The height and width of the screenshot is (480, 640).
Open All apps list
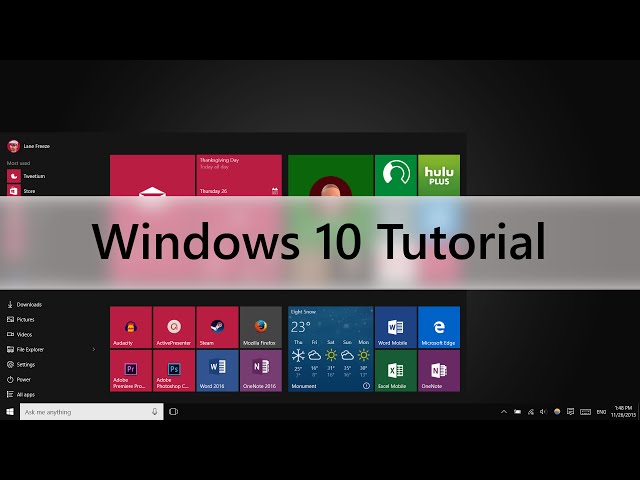coord(21,394)
